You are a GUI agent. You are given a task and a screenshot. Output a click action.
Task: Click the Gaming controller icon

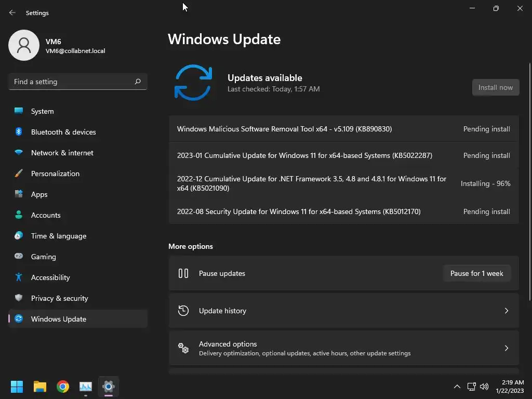click(x=19, y=256)
